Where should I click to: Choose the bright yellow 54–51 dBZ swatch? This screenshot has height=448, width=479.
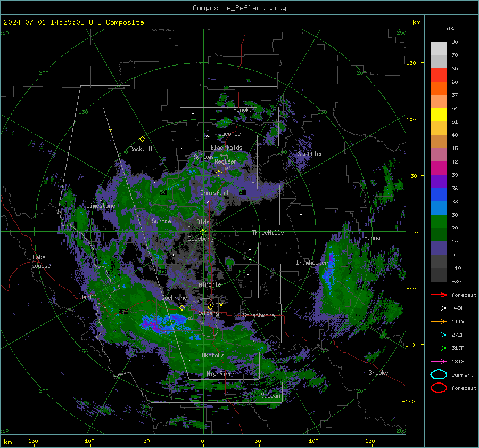[439, 115]
